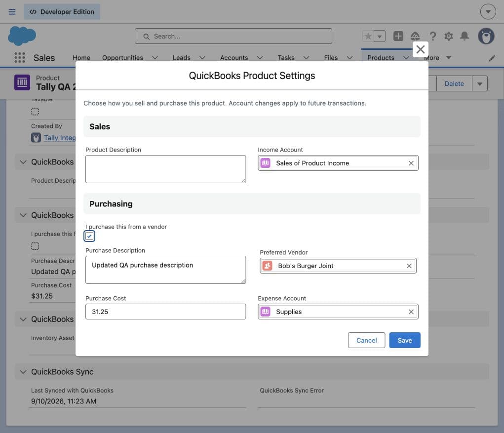Go to the Opportunities tab
Screen dimensions: 504x433
[x=122, y=58]
